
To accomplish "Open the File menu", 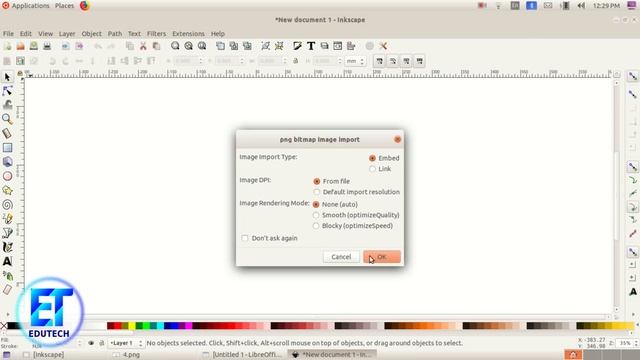I will coord(8,33).
